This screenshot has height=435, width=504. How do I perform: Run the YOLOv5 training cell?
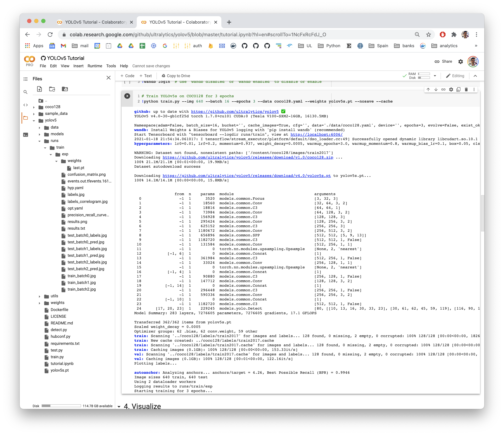tap(127, 96)
